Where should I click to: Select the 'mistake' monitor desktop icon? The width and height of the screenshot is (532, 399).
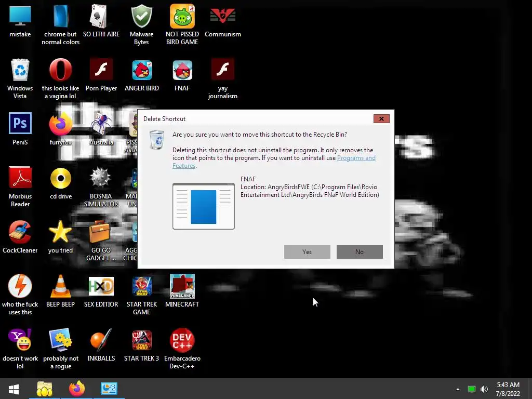20,16
